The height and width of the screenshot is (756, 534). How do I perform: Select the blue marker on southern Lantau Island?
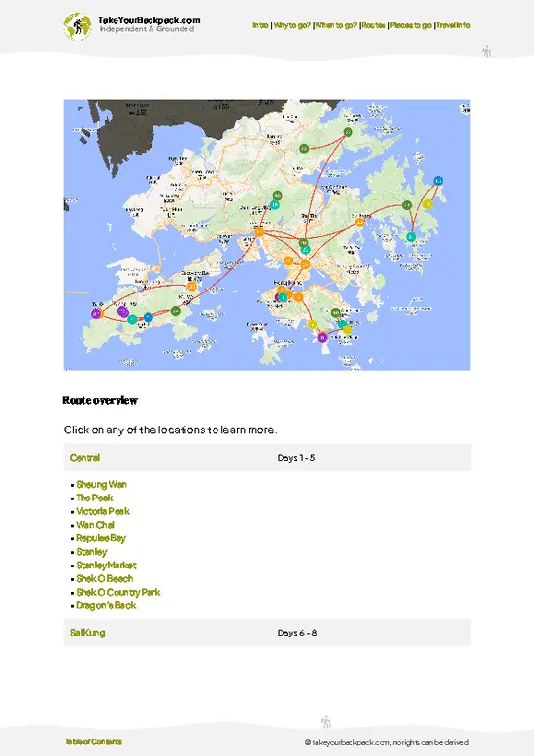click(149, 317)
